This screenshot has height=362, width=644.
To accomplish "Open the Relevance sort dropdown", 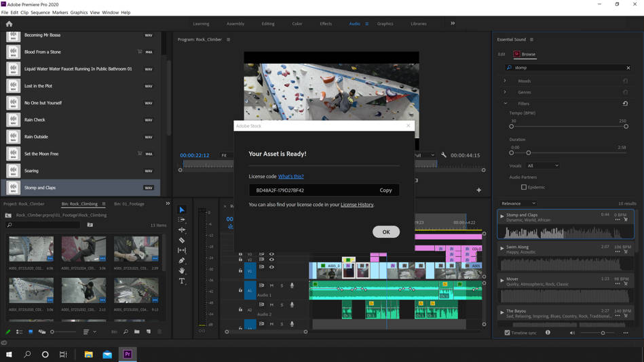I will 518,203.
